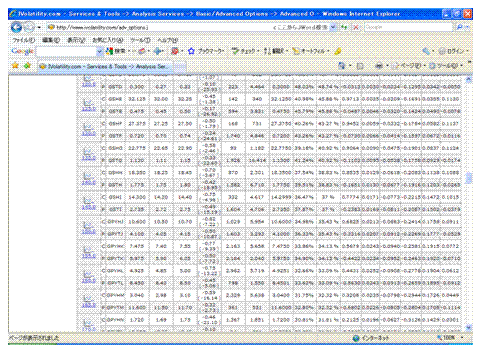Click the table cell showing 10.600
Viewport: 480px width, 360px height.
(x=137, y=222)
